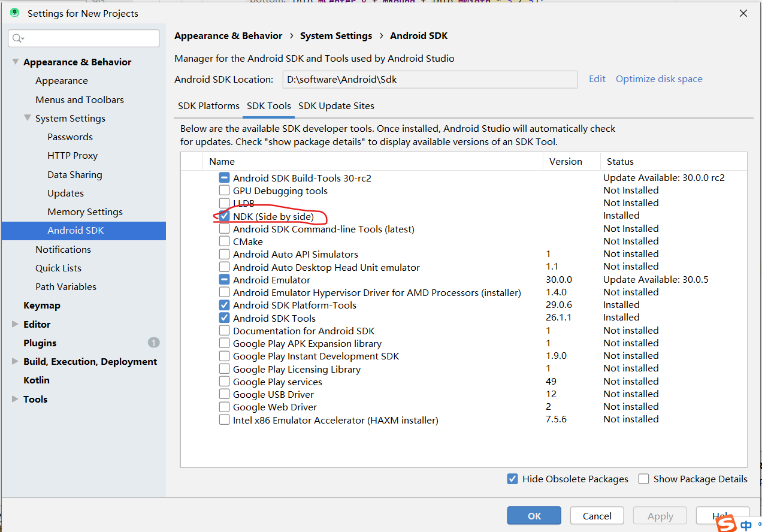762x532 pixels.
Task: Select HTTP Proxy in settings tree
Action: [x=72, y=155]
